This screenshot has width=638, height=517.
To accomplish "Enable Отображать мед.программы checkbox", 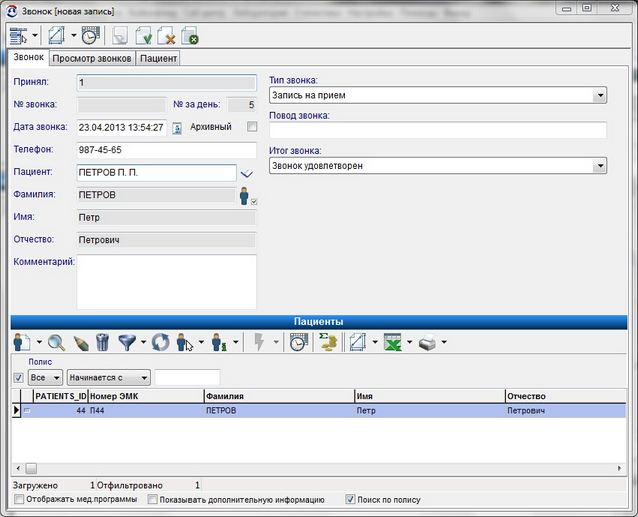I will [x=19, y=499].
